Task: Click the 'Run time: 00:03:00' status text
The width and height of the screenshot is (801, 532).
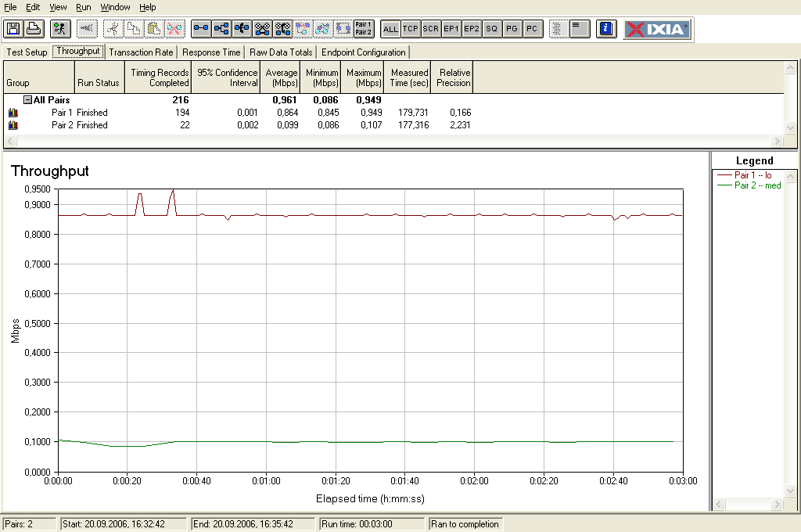Action: click(x=357, y=524)
